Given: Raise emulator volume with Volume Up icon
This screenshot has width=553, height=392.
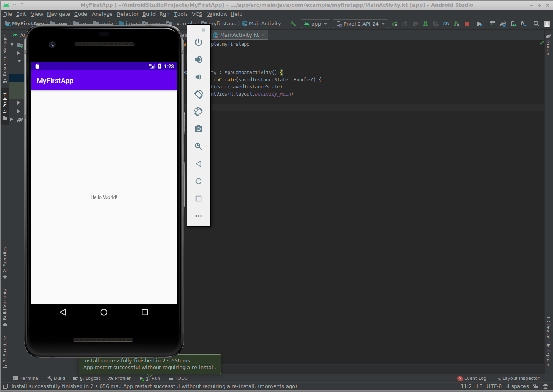Looking at the screenshot, I should point(199,60).
